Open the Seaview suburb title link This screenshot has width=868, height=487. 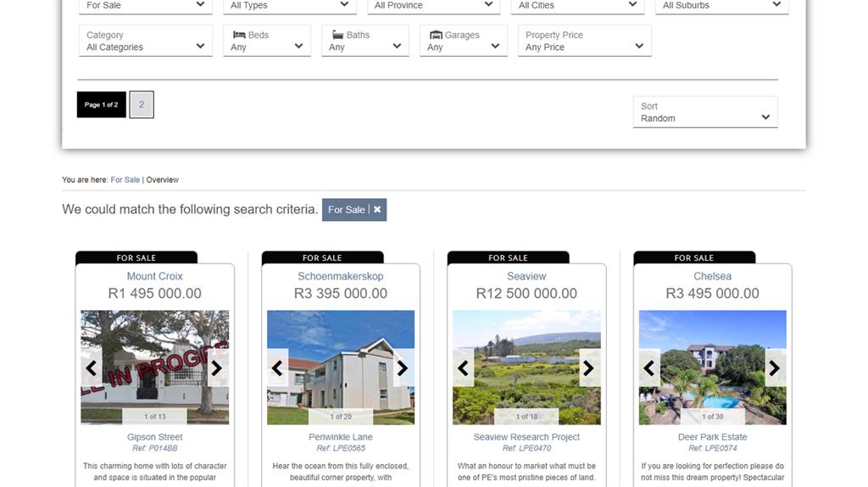tap(526, 276)
